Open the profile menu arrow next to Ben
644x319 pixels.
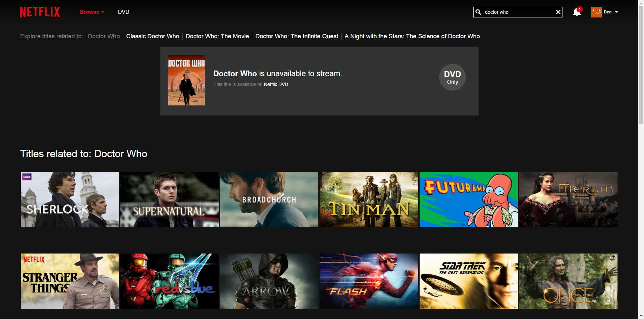(x=616, y=12)
